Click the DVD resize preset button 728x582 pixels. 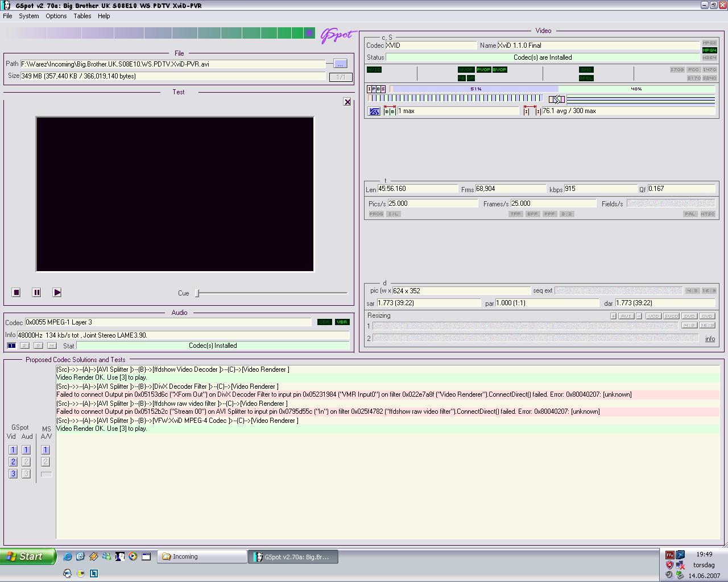[x=689, y=316]
